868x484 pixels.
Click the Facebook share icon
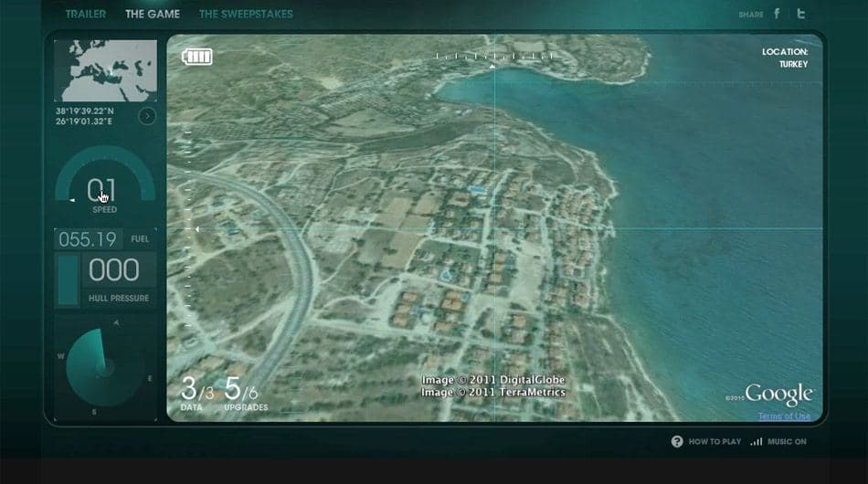pyautogui.click(x=777, y=14)
